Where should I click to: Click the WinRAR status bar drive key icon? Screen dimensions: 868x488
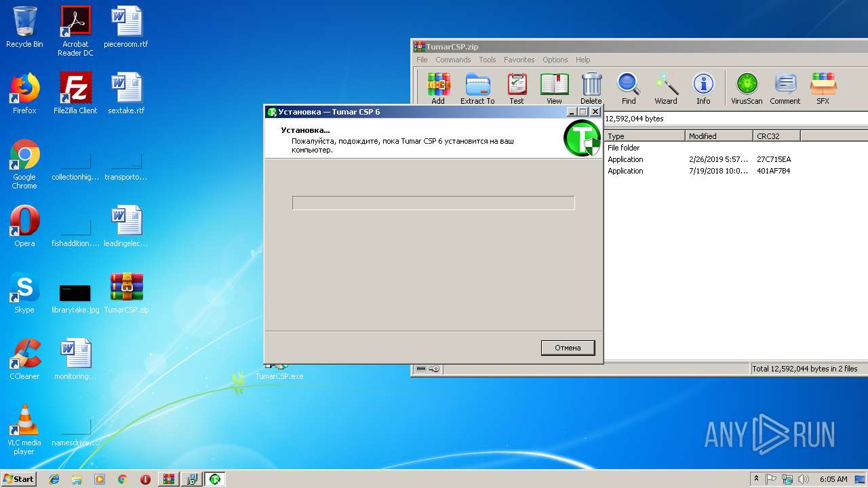click(x=427, y=369)
